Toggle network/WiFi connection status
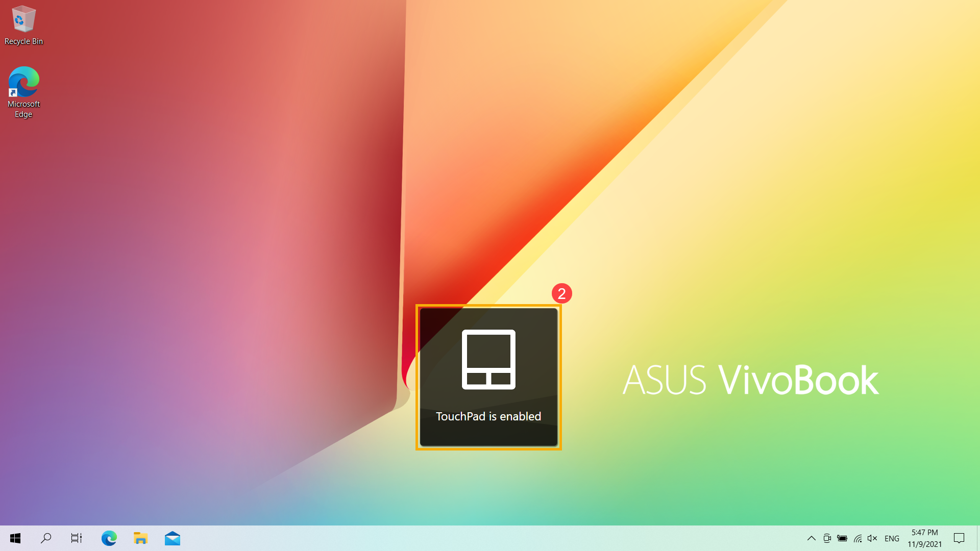980x551 pixels. [x=857, y=538]
